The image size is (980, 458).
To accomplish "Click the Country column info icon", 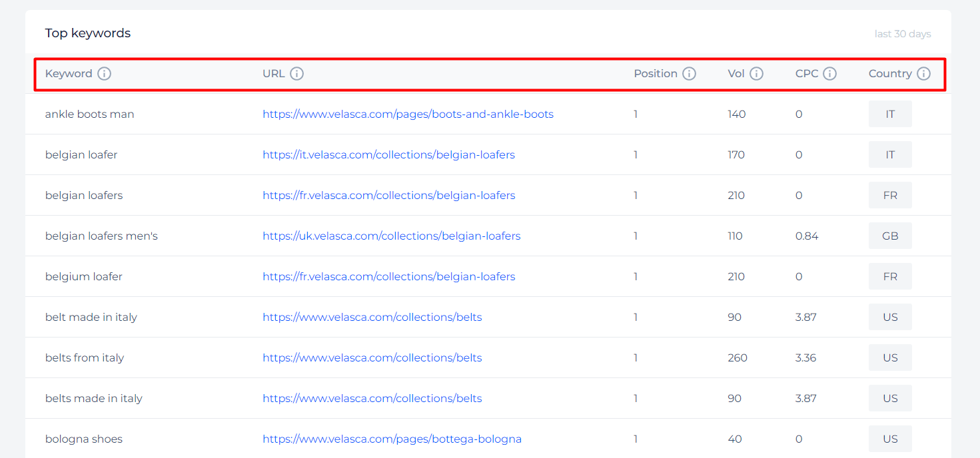I will pos(923,74).
